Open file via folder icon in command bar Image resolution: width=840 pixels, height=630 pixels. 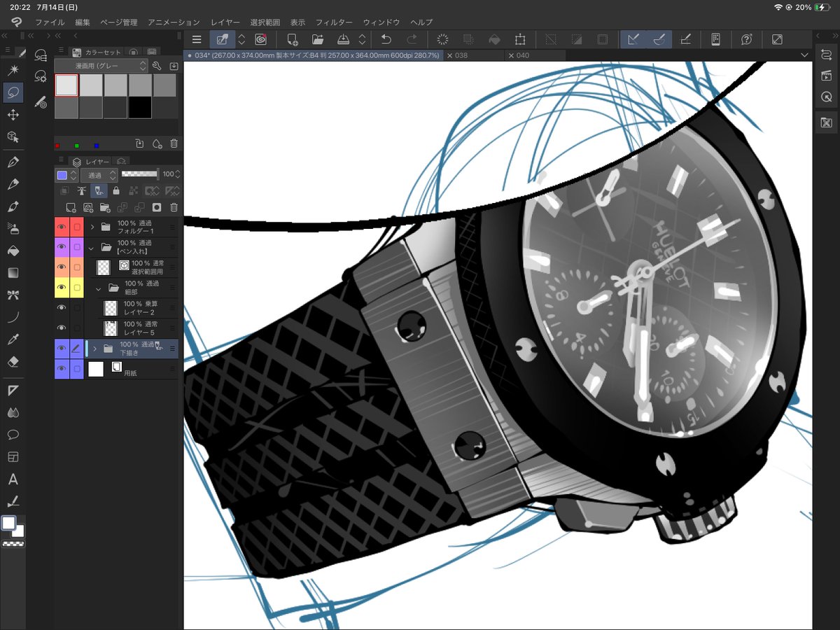(x=318, y=40)
